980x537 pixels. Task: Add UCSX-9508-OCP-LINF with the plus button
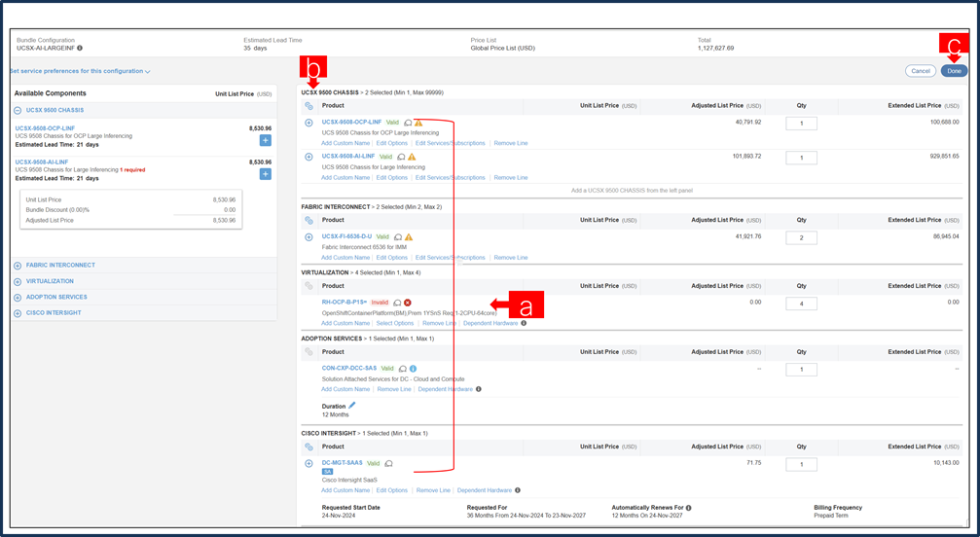(265, 140)
